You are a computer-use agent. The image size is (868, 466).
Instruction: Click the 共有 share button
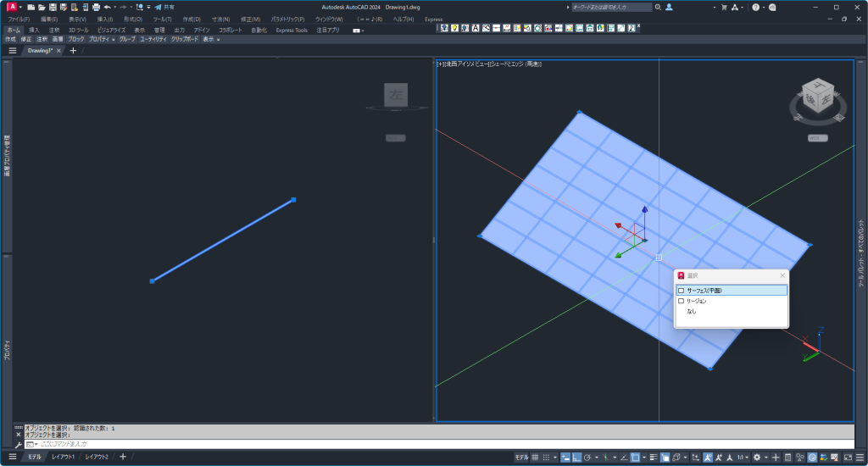click(x=164, y=7)
